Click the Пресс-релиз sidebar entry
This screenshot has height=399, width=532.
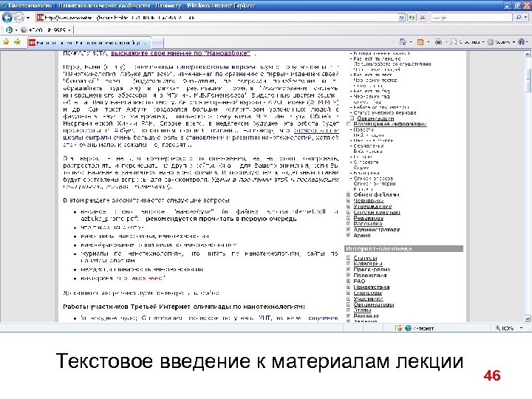click(372, 270)
